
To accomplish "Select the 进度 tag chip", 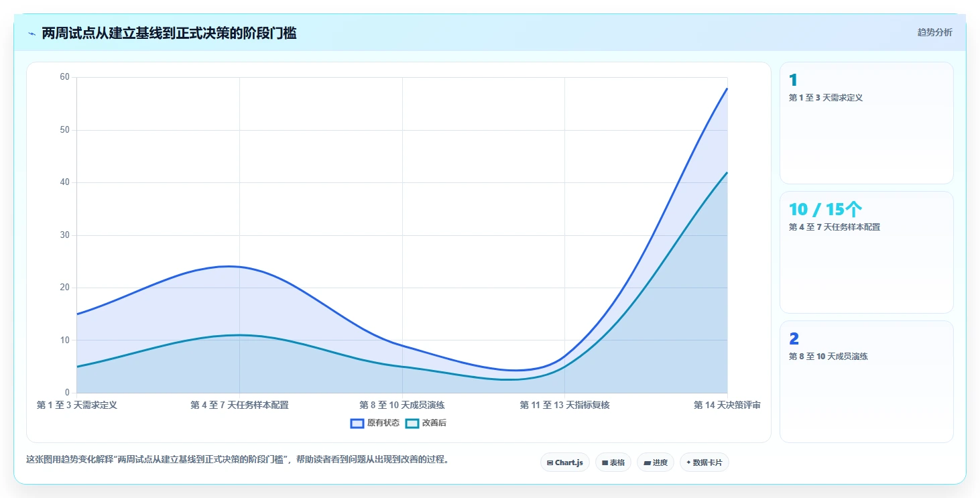I will (x=656, y=462).
